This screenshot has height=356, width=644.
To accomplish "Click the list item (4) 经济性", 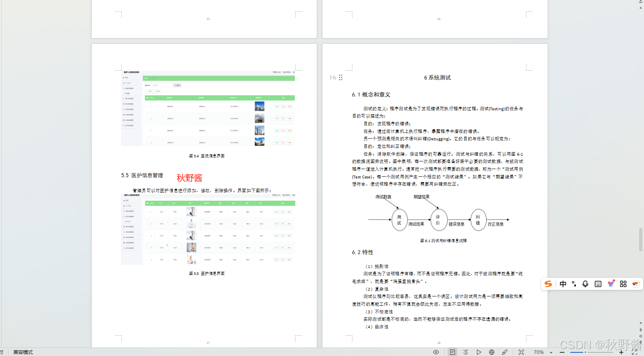I will coord(377,327).
